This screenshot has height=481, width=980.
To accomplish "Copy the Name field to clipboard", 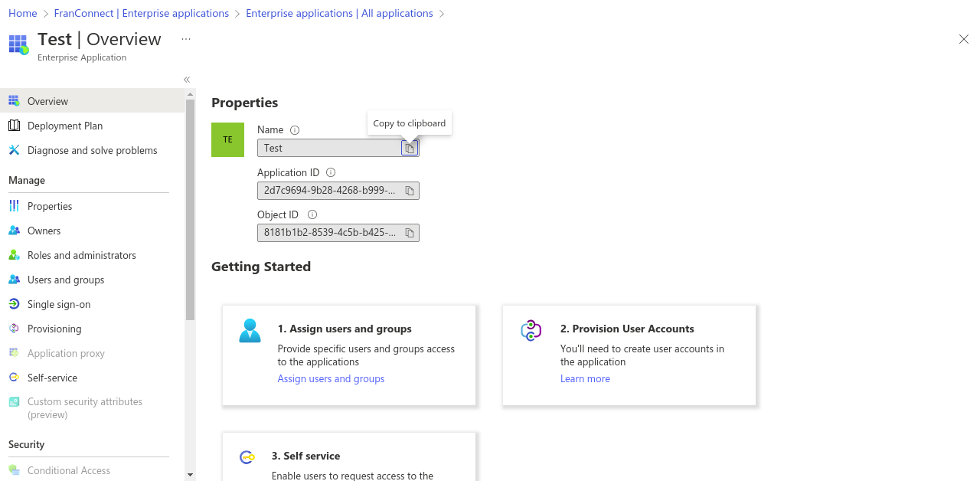I will pos(410,148).
